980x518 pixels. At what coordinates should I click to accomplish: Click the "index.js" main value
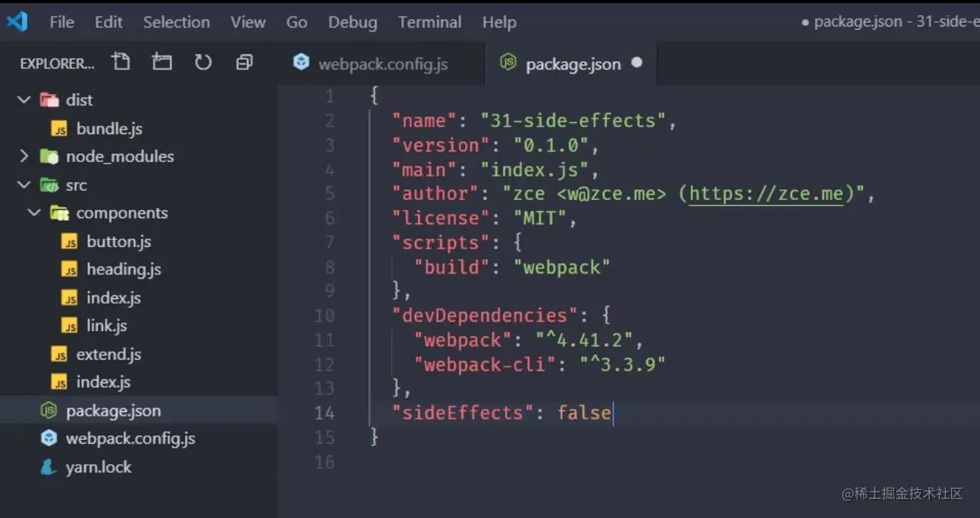point(535,170)
